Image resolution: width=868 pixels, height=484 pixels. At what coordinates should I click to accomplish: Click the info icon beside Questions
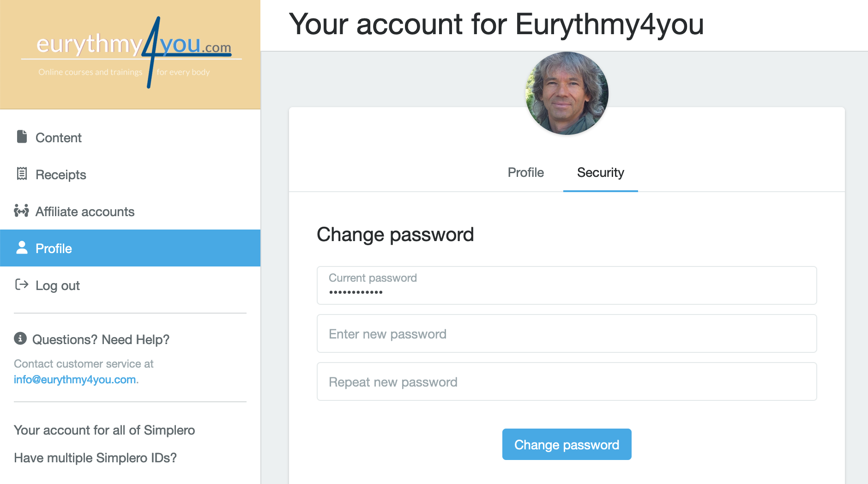point(20,339)
